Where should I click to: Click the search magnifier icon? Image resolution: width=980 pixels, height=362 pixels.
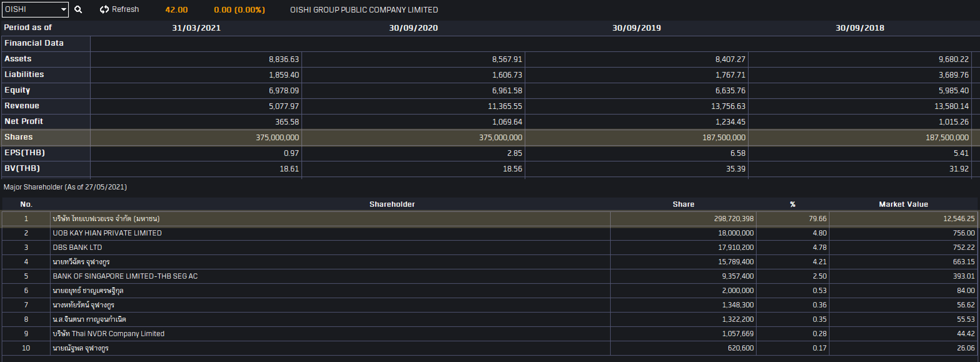(x=78, y=10)
